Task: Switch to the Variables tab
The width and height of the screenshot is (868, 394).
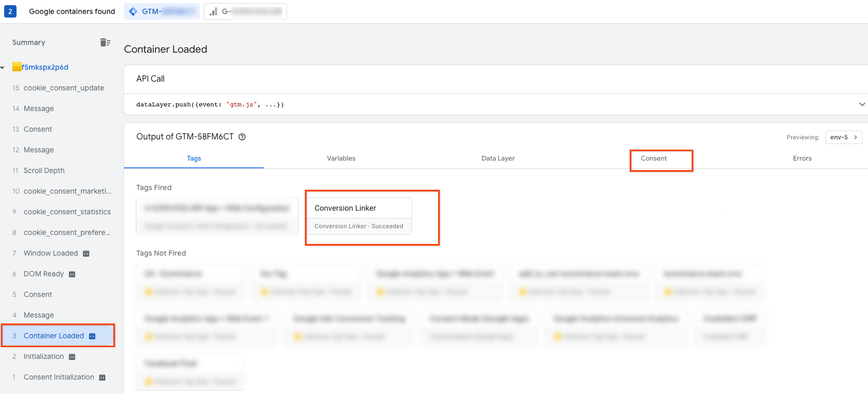Action: pos(341,159)
